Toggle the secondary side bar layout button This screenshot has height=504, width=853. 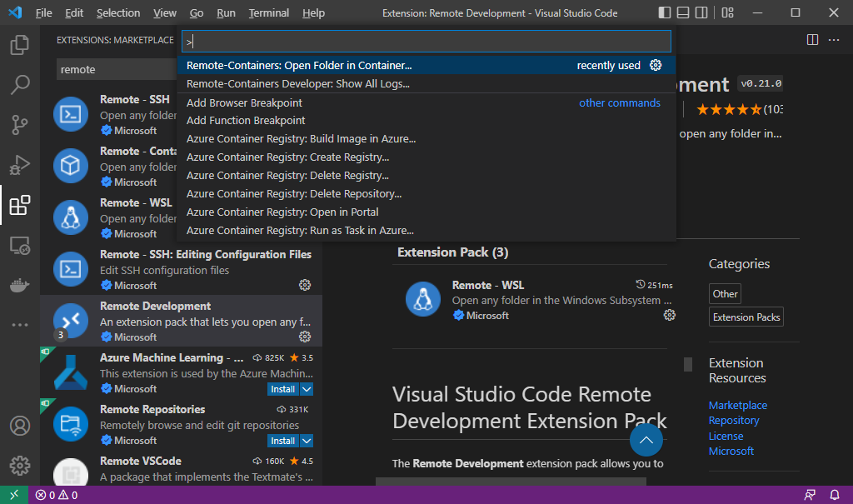(701, 12)
